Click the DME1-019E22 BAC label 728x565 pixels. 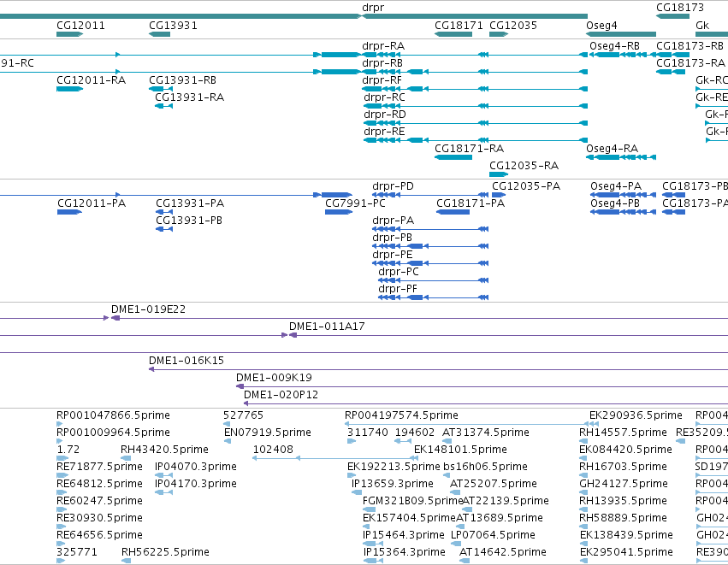[148, 309]
